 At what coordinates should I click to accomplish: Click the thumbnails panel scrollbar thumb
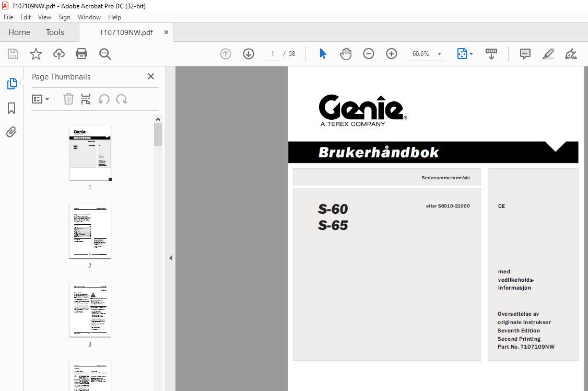click(x=158, y=134)
